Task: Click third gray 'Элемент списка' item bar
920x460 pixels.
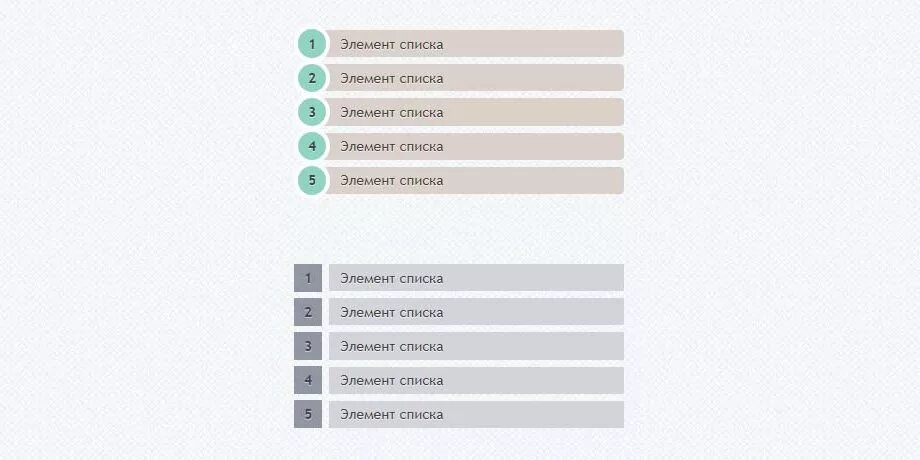Action: point(476,346)
